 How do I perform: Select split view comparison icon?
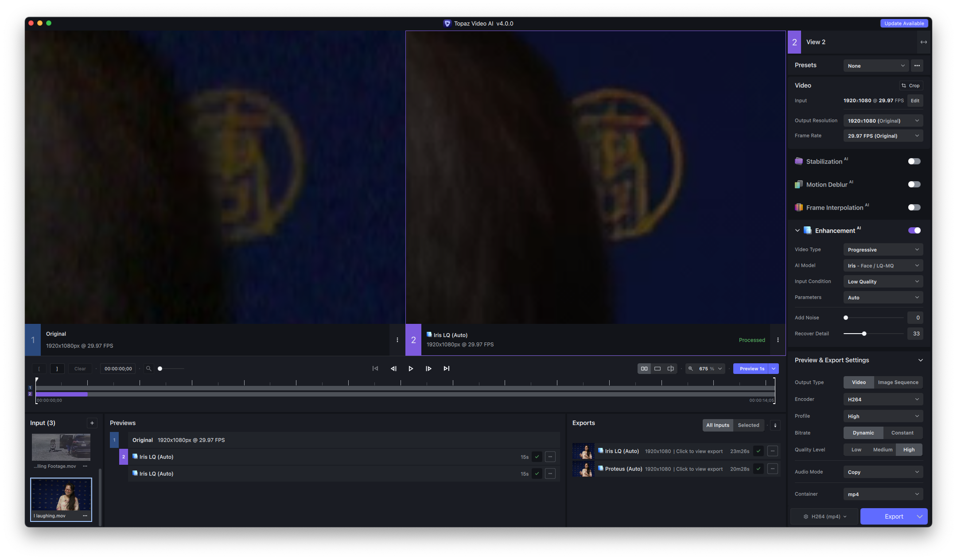coord(671,369)
